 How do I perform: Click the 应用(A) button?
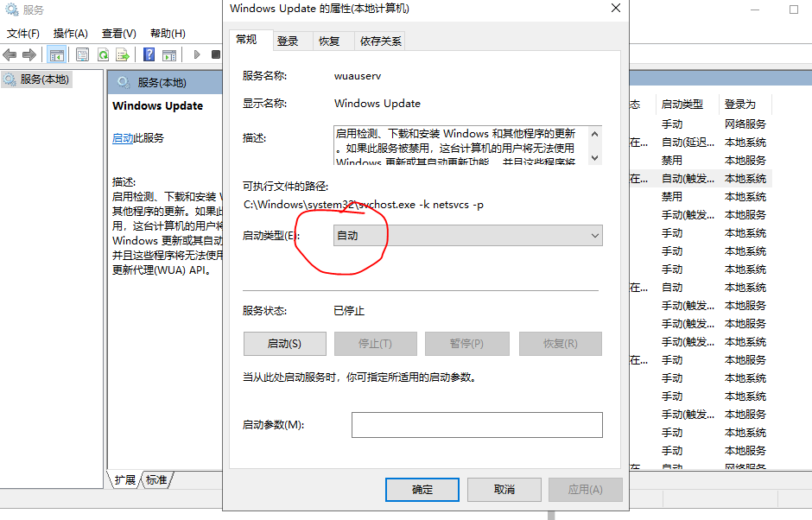(x=585, y=490)
